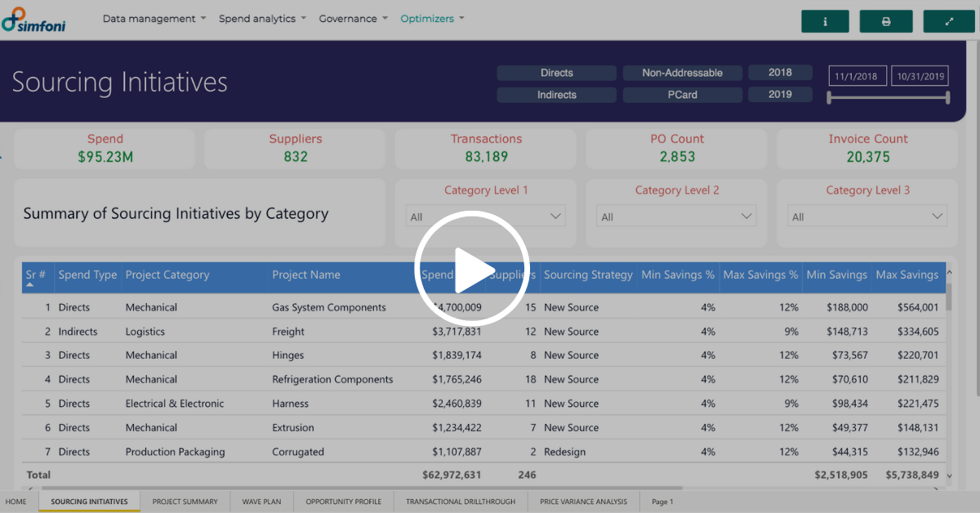
Task: Click the sort arrow under Sr #
Action: pyautogui.click(x=30, y=286)
